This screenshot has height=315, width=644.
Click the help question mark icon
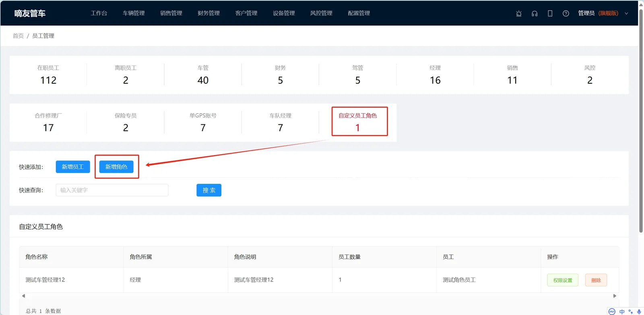[x=566, y=13]
